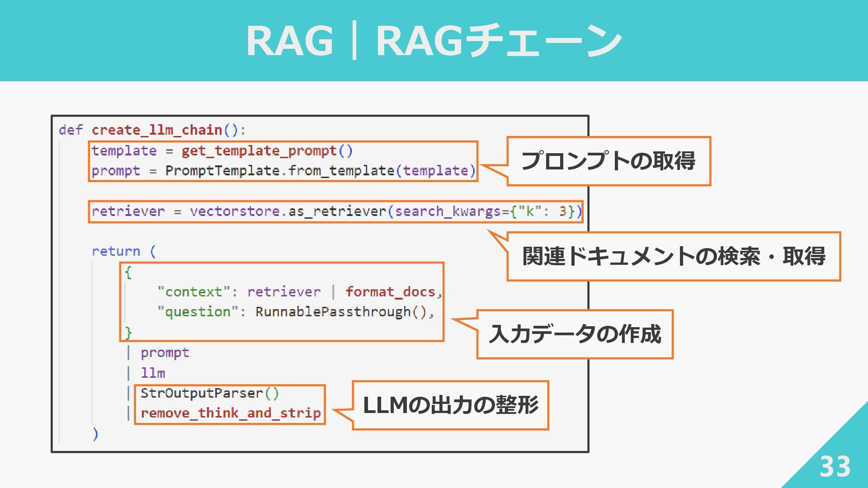Viewport: 868px width, 488px height.
Task: Click the "| llm" chain line
Action: point(146,373)
